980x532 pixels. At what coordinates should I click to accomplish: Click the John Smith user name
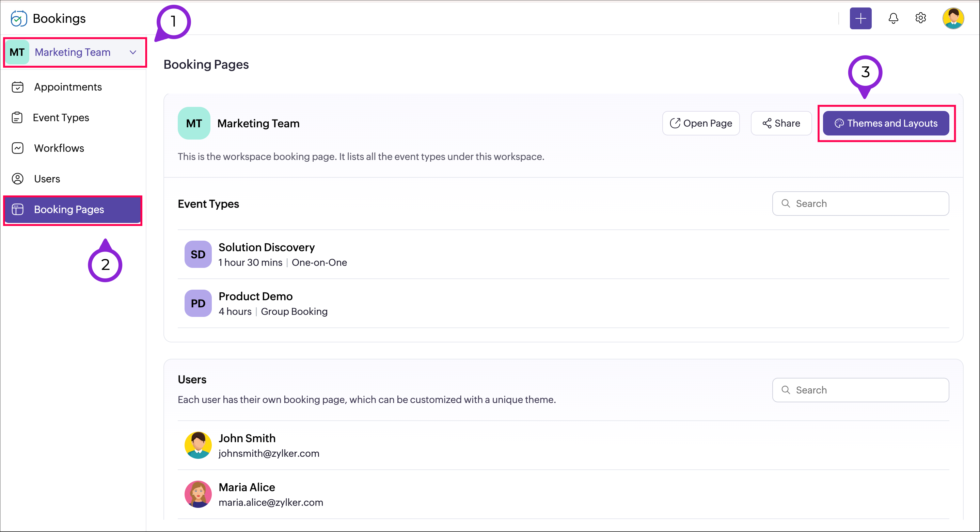[x=247, y=438]
